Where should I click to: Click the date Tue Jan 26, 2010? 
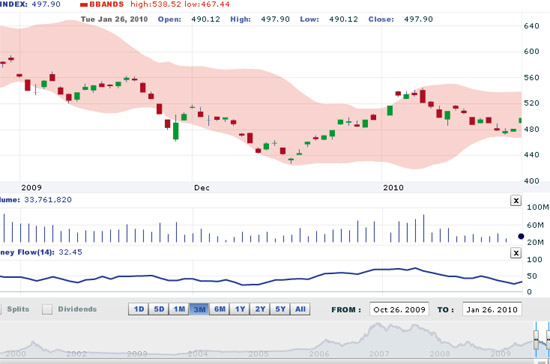tap(114, 19)
